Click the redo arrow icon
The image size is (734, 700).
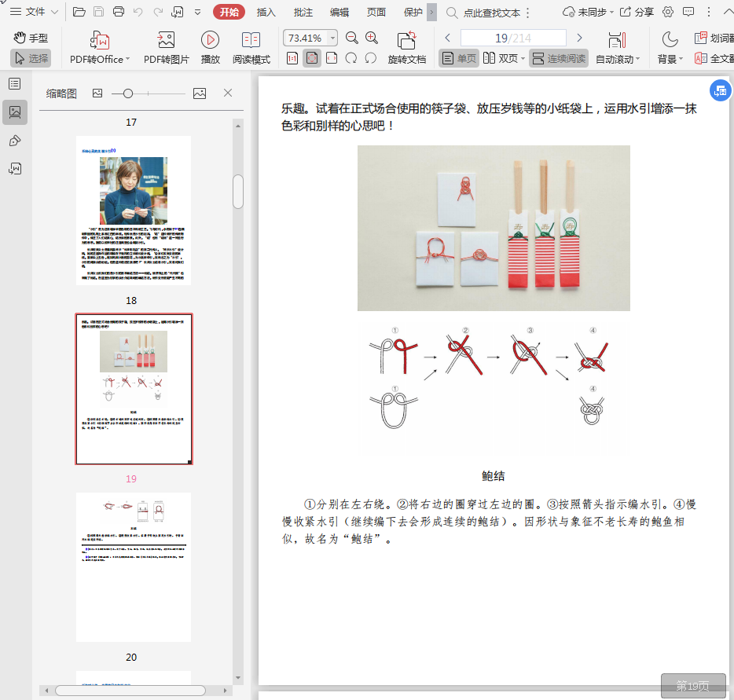(x=158, y=12)
